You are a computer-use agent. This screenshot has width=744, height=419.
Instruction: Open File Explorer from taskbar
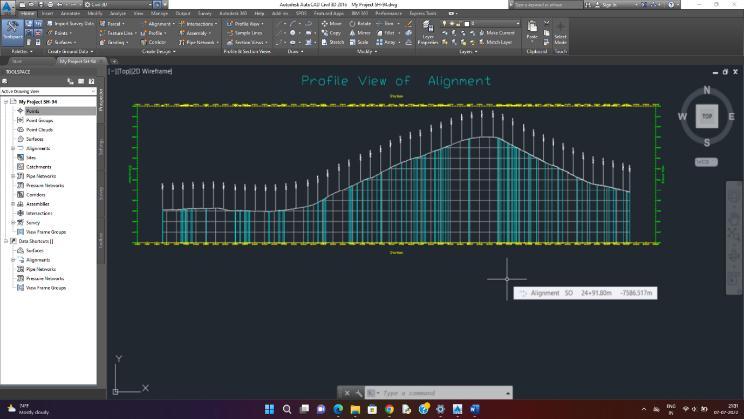click(x=355, y=409)
